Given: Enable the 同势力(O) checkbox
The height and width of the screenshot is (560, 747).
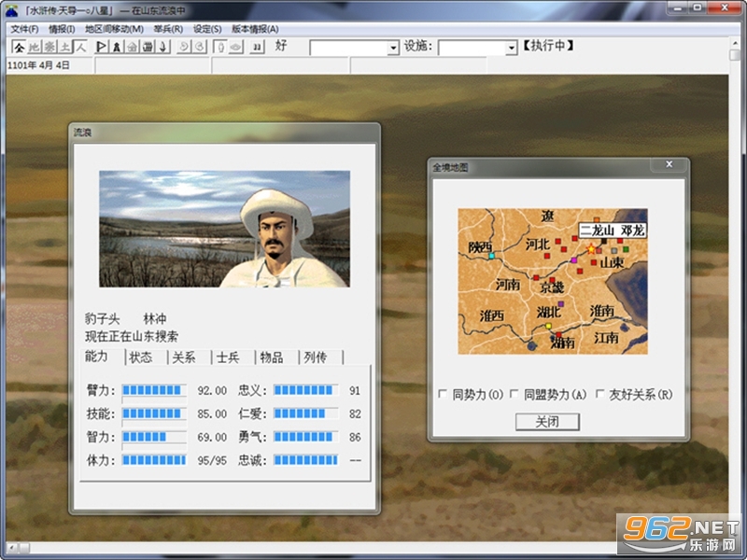Looking at the screenshot, I should coord(443,394).
